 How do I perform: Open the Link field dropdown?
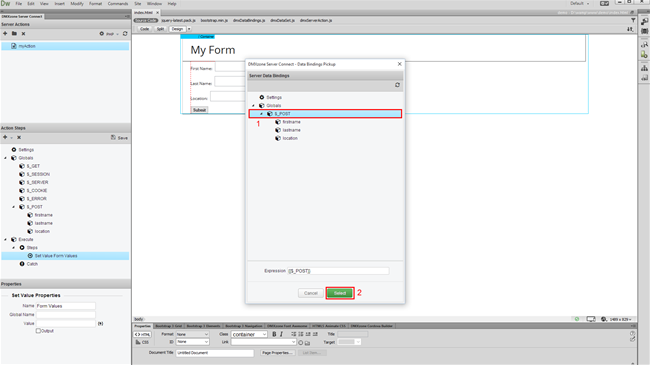click(x=293, y=342)
